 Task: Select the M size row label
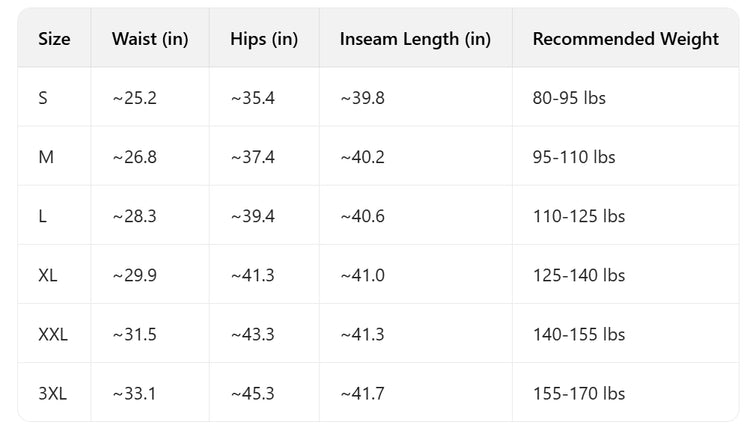coord(45,157)
